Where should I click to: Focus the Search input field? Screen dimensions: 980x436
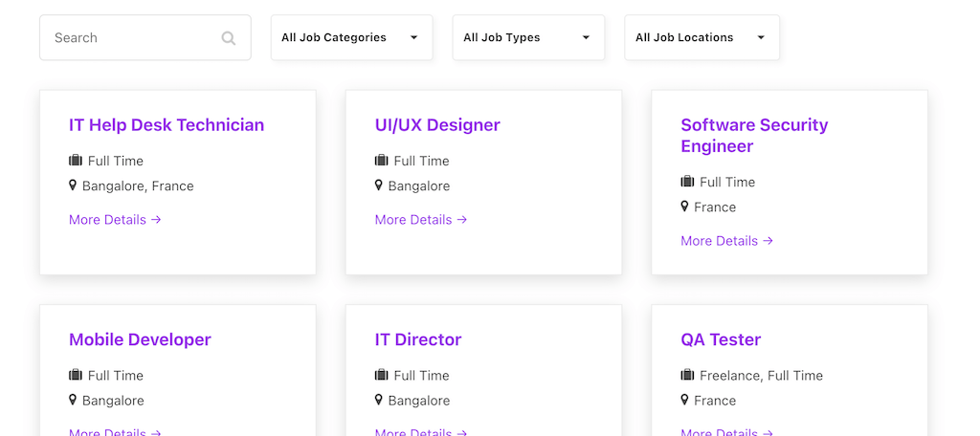pos(134,38)
